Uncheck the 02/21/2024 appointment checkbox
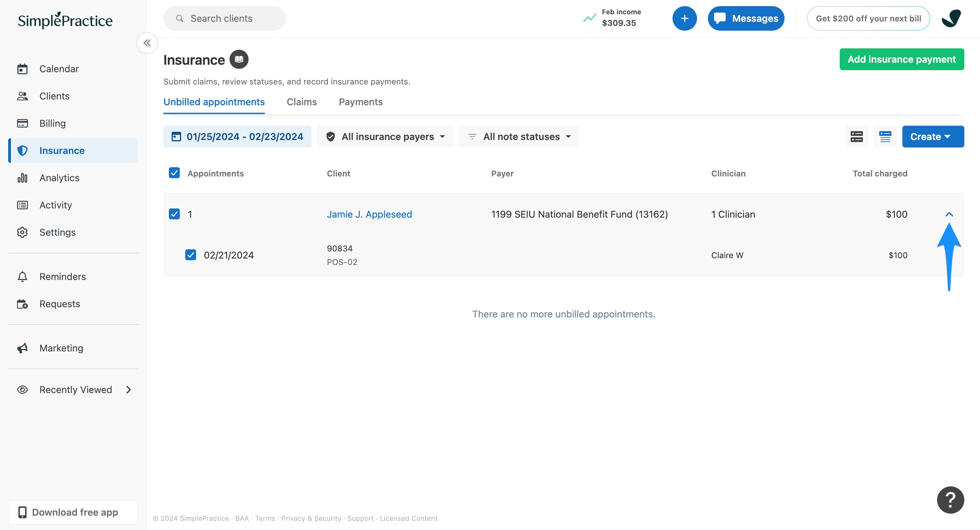This screenshot has width=980, height=530. coord(191,255)
